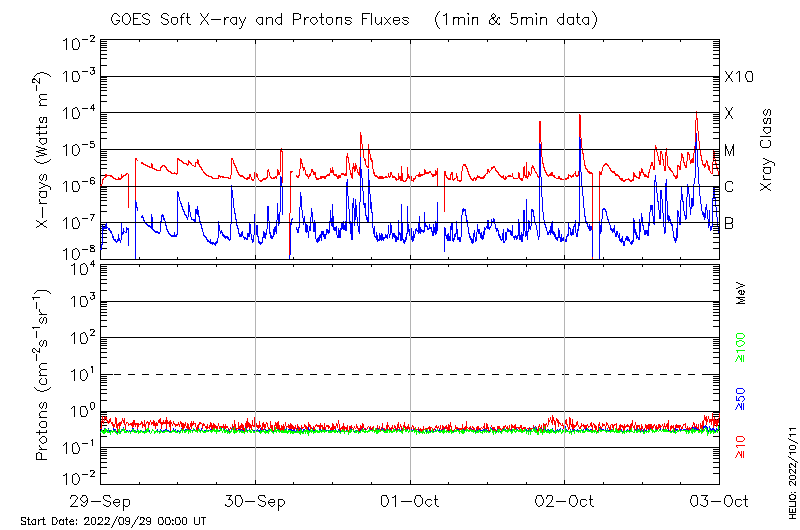Click the 29-Sep date label
This screenshot has height=530, width=800.
point(101,502)
